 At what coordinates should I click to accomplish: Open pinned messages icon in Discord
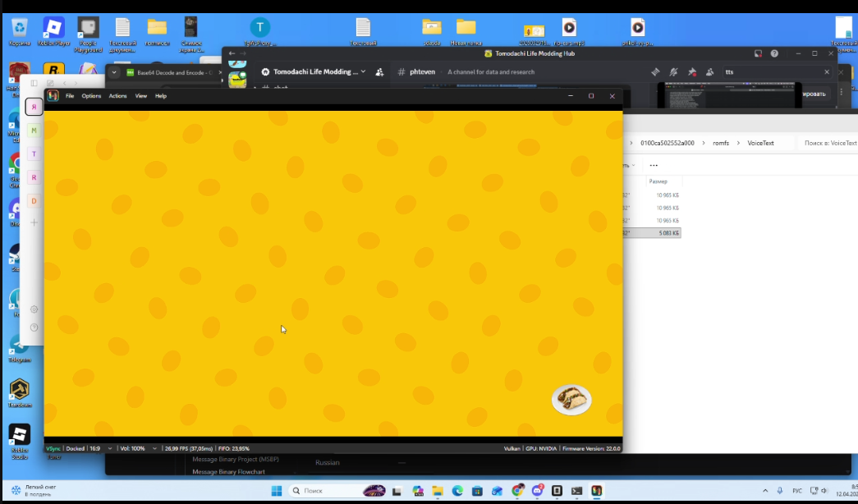[692, 71]
